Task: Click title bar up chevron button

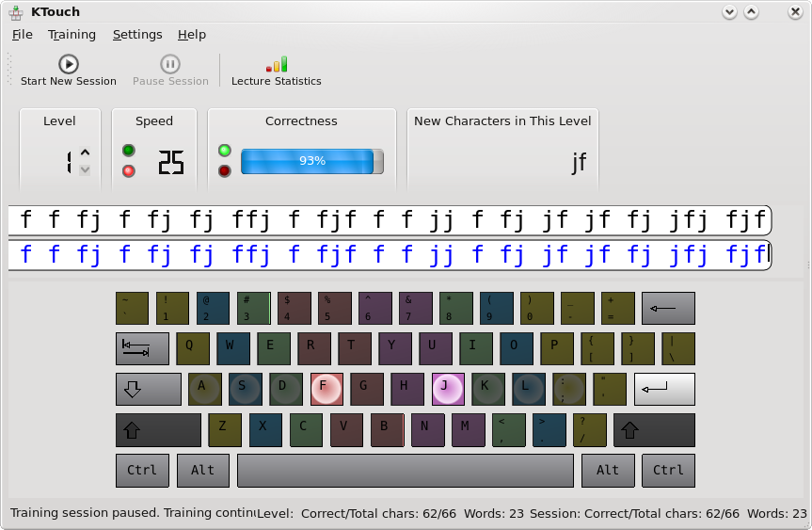Action: 752,12
